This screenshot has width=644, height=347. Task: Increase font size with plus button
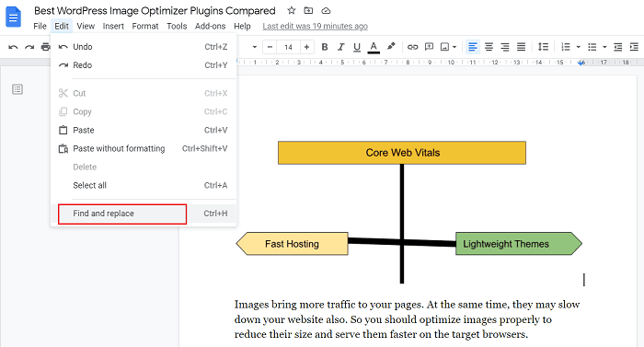tap(306, 47)
